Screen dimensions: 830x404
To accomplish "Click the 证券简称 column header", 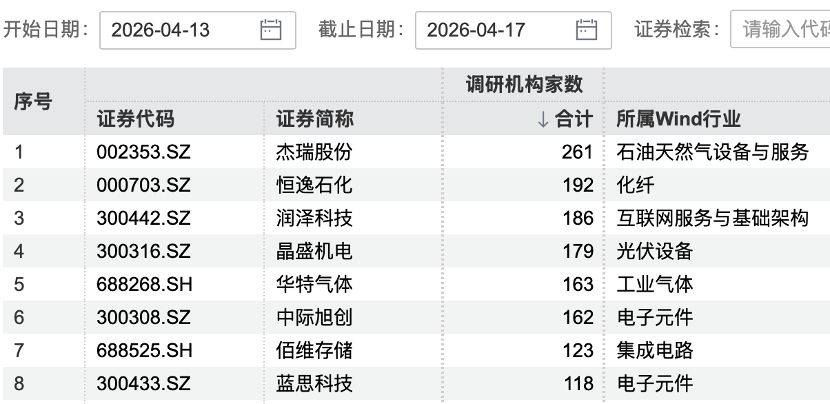I will tap(314, 119).
